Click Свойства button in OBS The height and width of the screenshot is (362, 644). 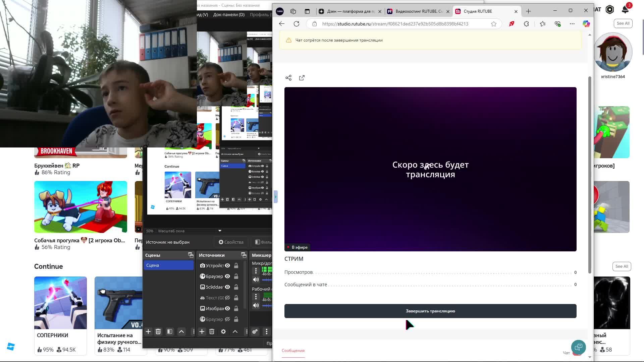click(x=231, y=242)
